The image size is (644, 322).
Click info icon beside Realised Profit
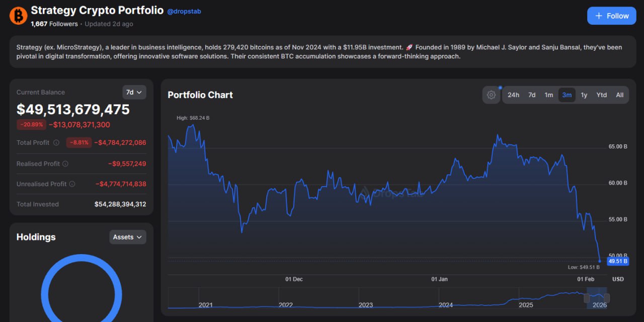tap(65, 164)
